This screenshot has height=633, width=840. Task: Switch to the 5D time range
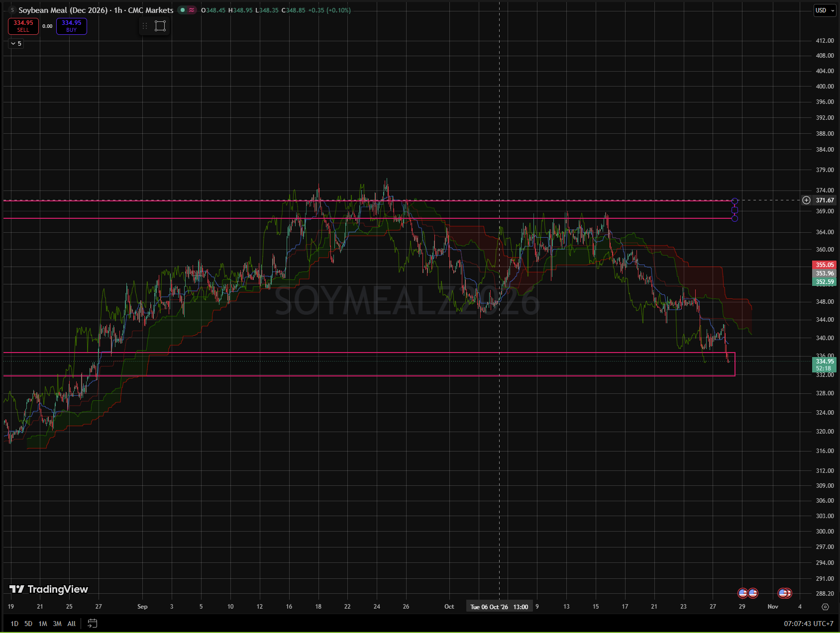click(28, 624)
